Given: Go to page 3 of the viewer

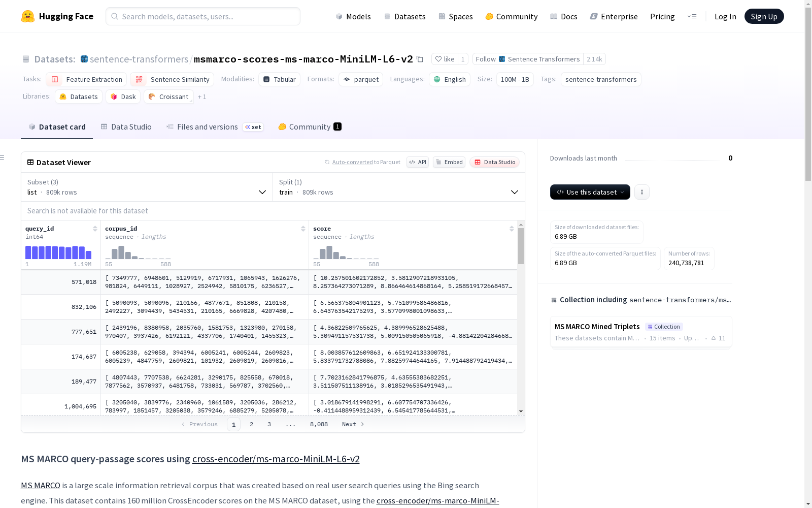Looking at the screenshot, I should coord(269,424).
